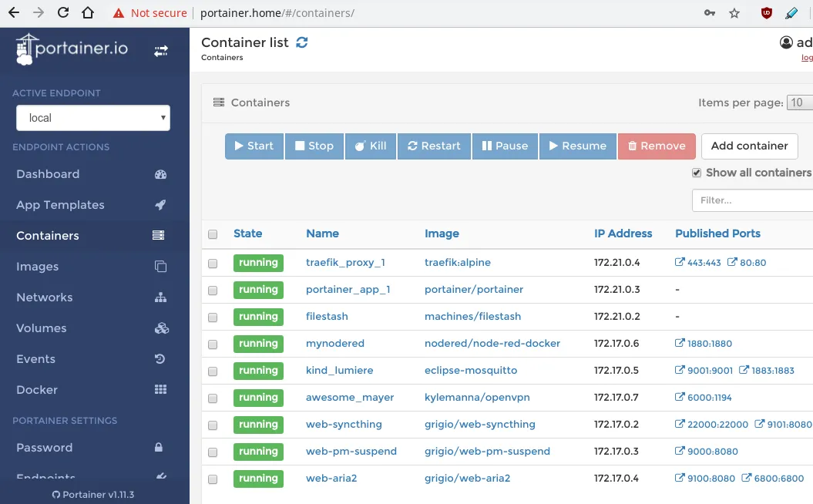Click the Pause button

(505, 146)
